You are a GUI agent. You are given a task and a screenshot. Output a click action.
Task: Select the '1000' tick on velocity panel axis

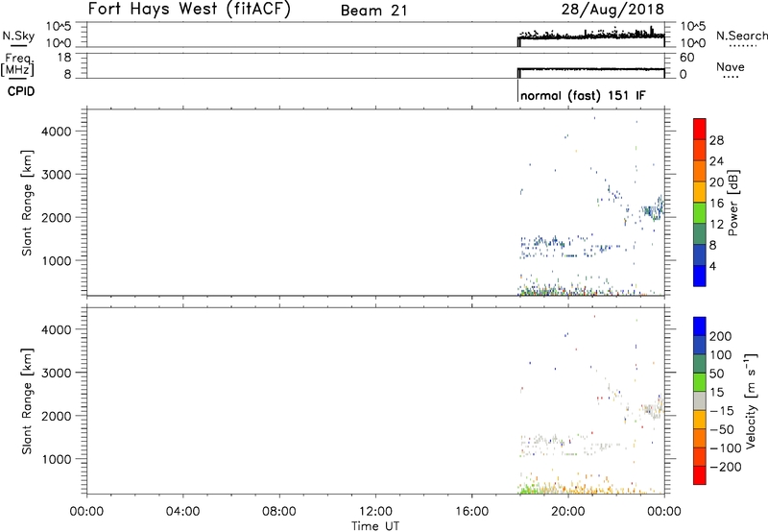(57, 459)
